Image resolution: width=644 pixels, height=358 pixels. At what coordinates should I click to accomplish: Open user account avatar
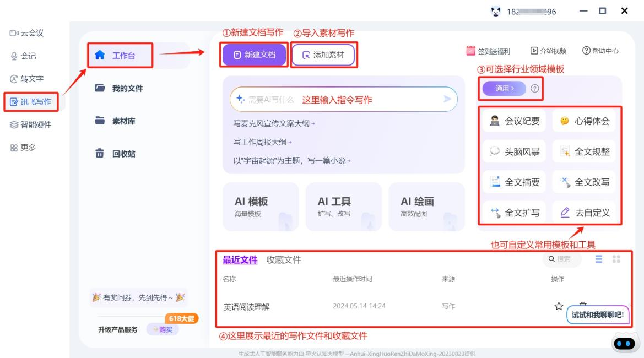(x=496, y=12)
